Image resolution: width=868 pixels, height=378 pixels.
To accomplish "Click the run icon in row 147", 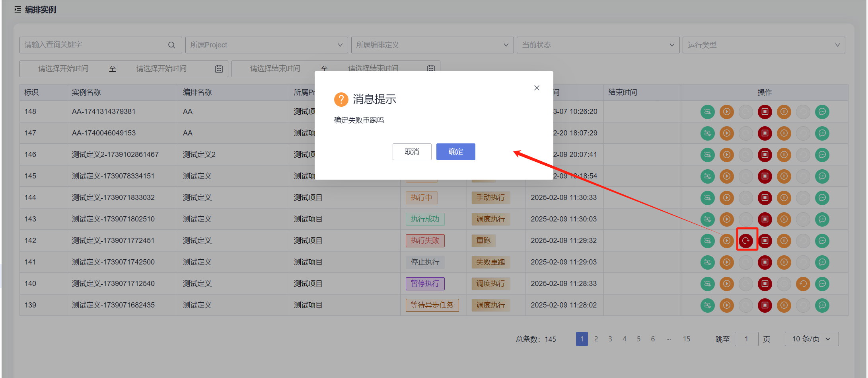I will tap(726, 133).
